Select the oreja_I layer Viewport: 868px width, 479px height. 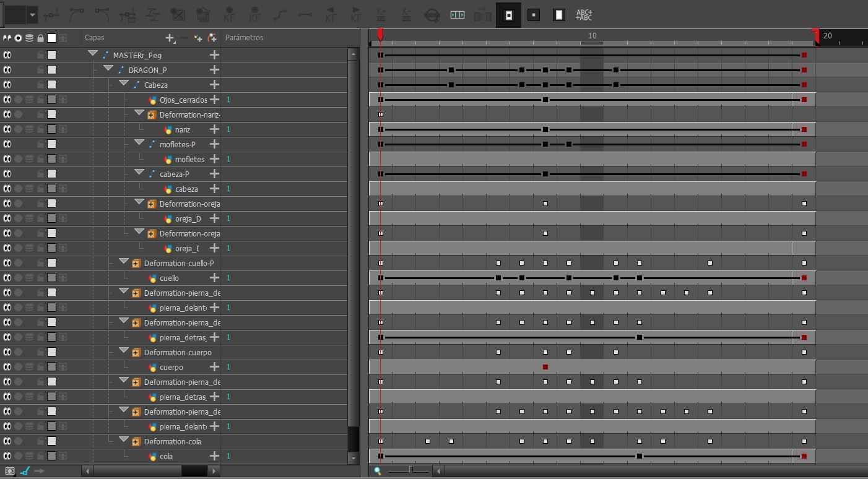pos(187,248)
